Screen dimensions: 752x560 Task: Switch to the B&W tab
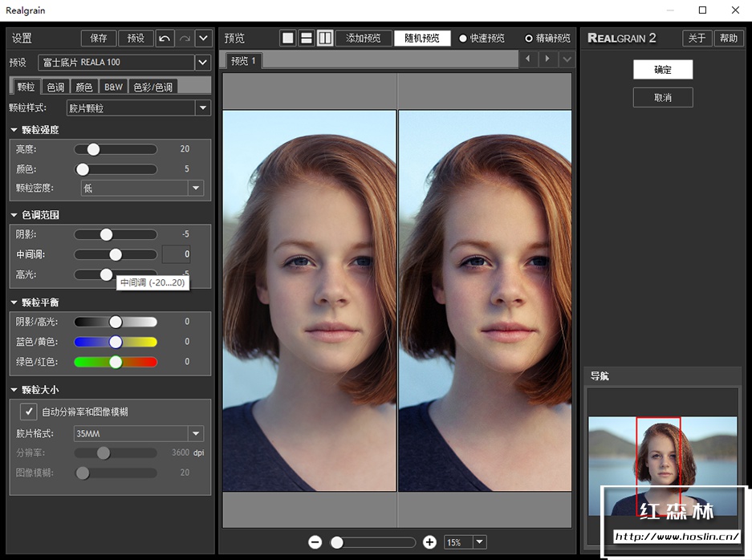point(113,87)
